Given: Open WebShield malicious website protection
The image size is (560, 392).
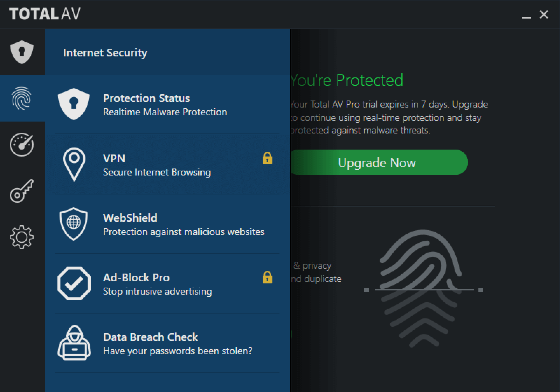Looking at the screenshot, I should tap(167, 224).
